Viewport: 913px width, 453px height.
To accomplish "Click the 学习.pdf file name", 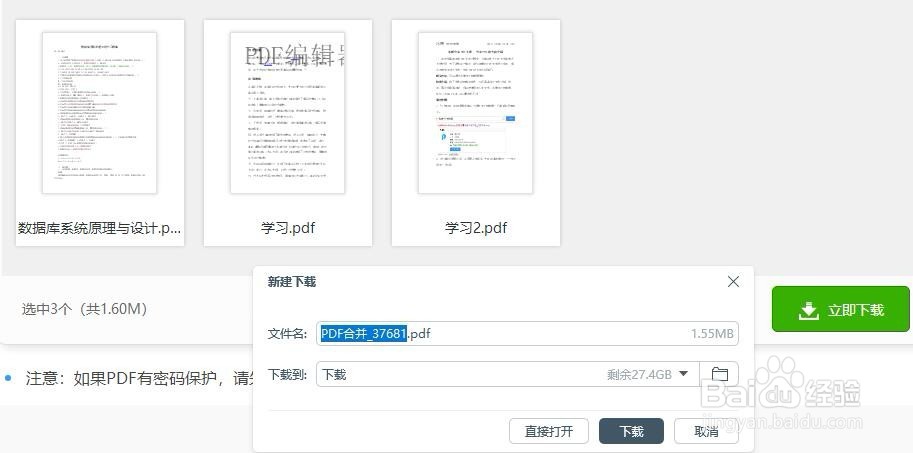I will (288, 228).
